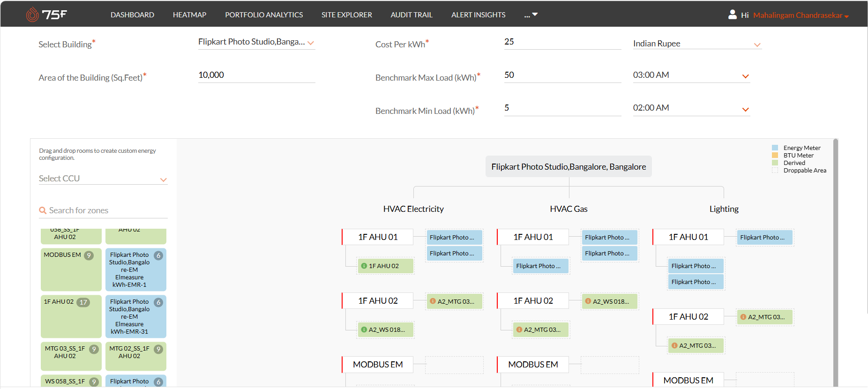Image resolution: width=868 pixels, height=389 pixels.
Task: Open the AUDIT TRAIL page
Action: point(412,15)
